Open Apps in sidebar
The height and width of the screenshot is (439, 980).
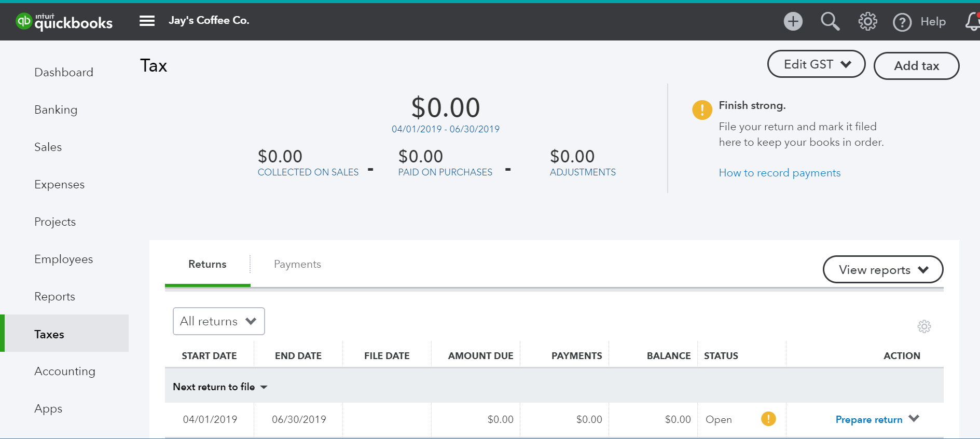48,408
